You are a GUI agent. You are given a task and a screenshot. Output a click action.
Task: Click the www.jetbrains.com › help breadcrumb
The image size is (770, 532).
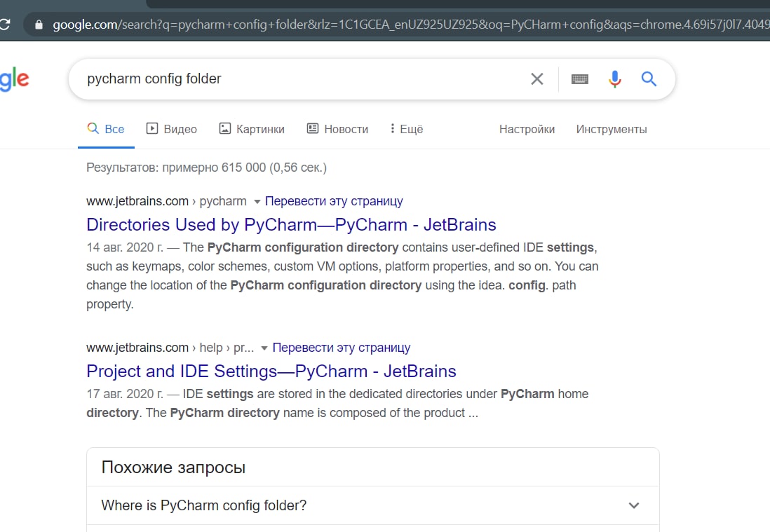pos(170,348)
